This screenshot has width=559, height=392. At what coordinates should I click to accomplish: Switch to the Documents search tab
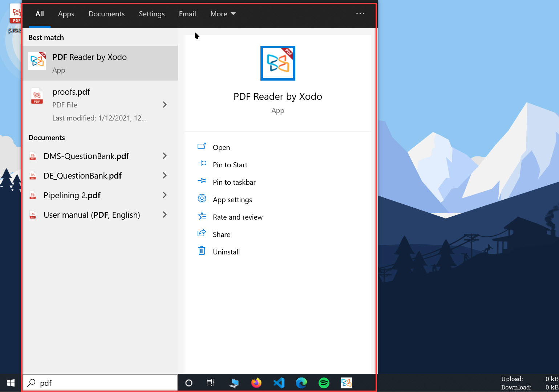(106, 14)
